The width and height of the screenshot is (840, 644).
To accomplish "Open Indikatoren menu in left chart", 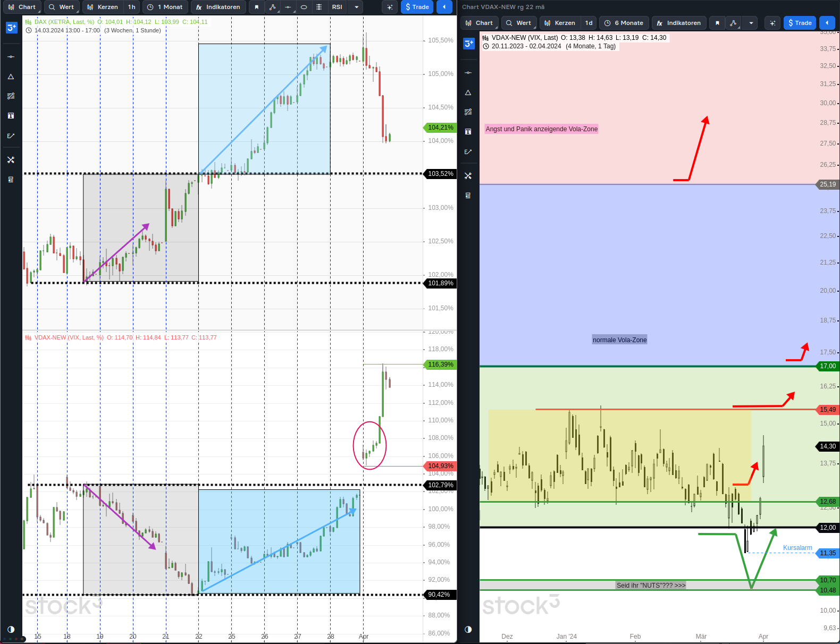I will click(219, 7).
